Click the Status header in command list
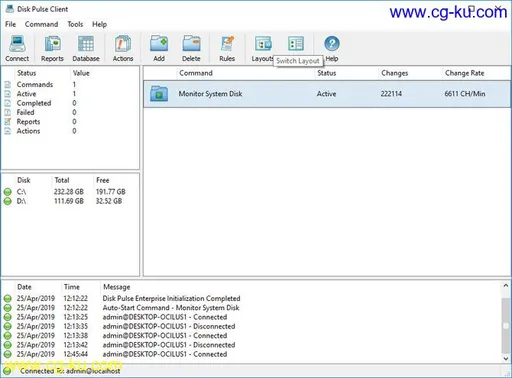Screen dimensions: 512x378 click(x=327, y=73)
